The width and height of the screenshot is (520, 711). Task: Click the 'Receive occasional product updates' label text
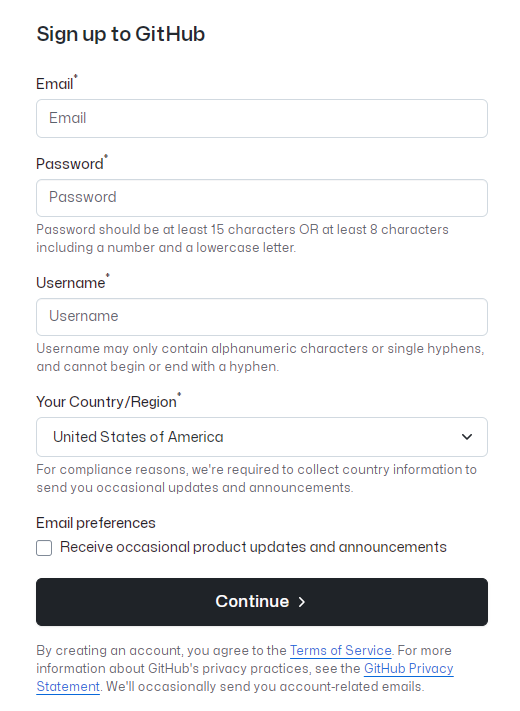[253, 547]
